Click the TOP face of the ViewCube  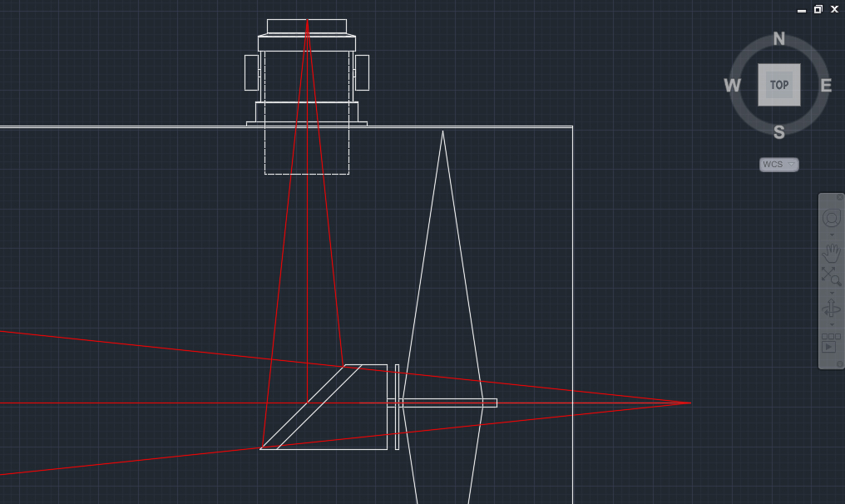(779, 85)
